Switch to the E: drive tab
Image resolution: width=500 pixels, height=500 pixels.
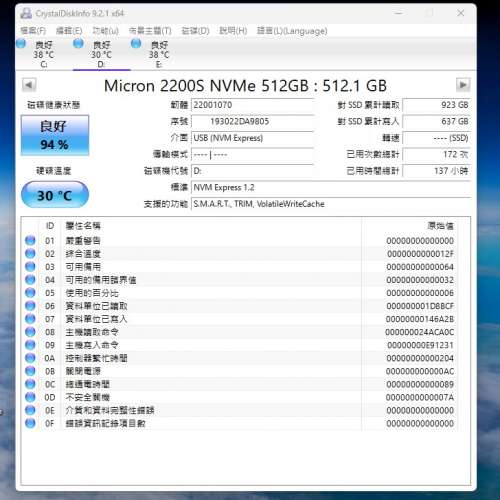pos(159,54)
